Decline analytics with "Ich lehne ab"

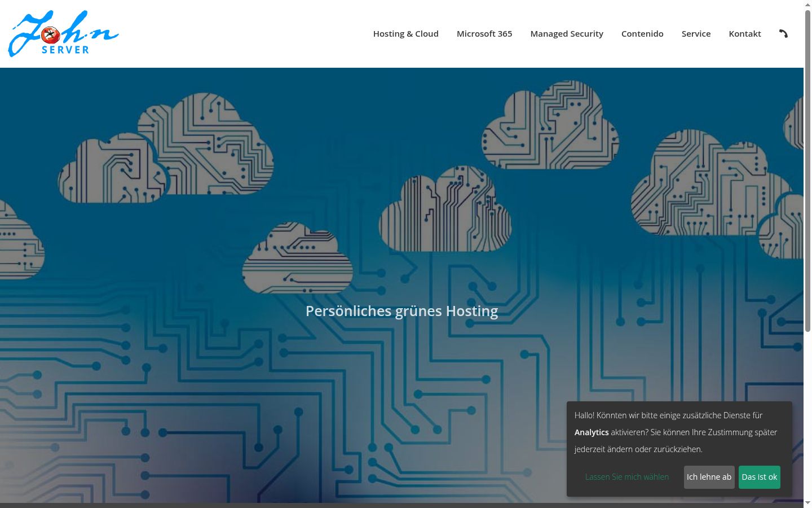point(709,477)
